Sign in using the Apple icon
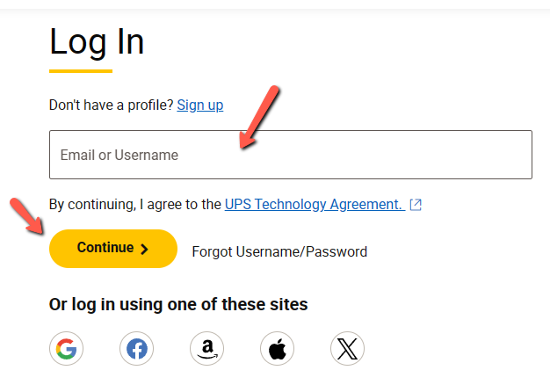Viewport: 550px width, 392px height. click(277, 348)
